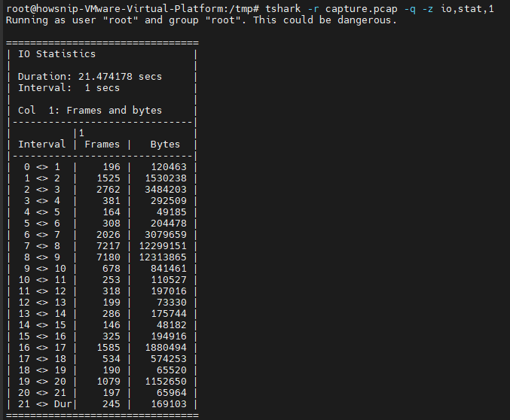
Task: Click the 'Frames' column header
Action: (x=102, y=145)
